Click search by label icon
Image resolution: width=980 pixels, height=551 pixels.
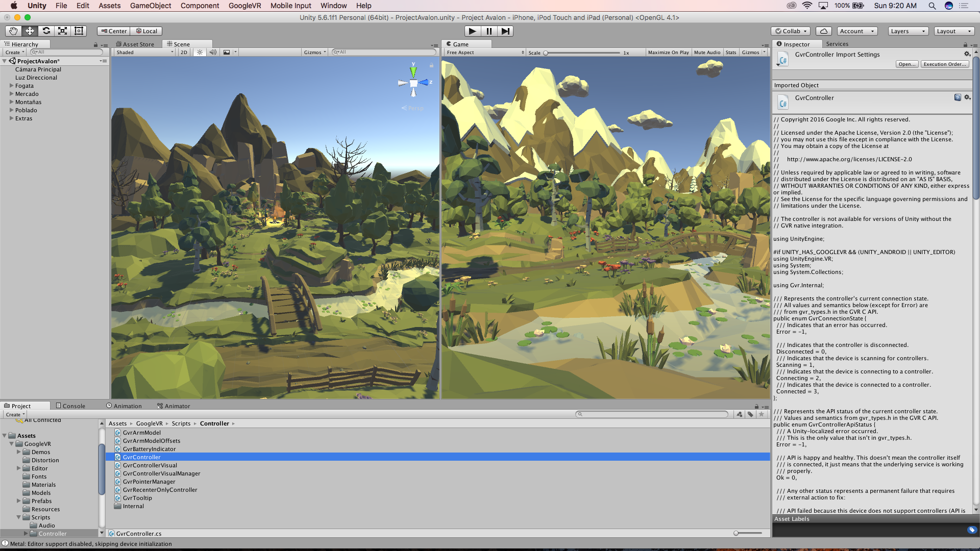click(x=750, y=414)
